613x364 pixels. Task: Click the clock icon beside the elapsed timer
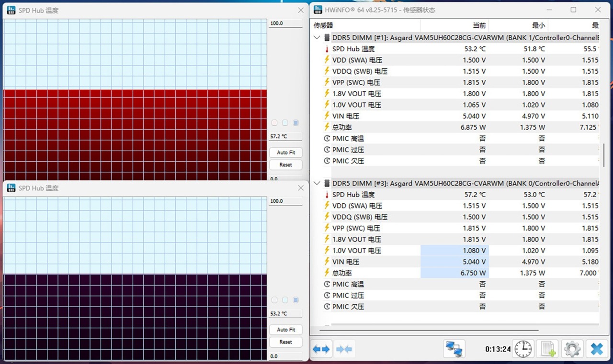coord(523,349)
